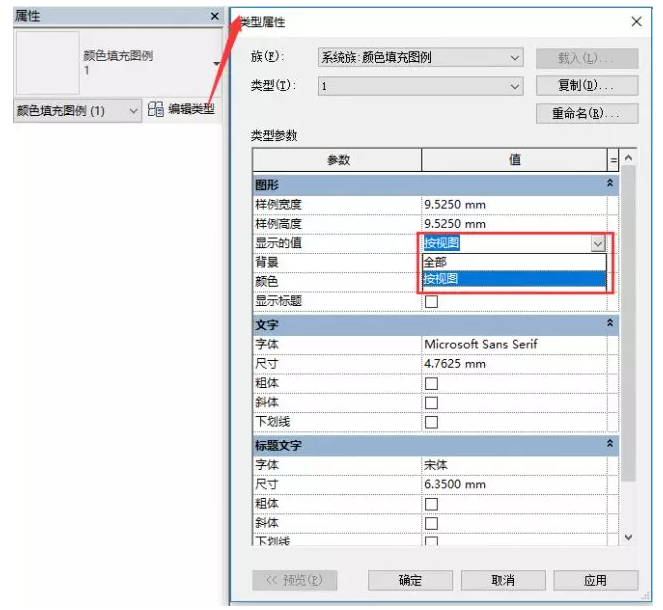The height and width of the screenshot is (610, 663).
Task: Click the 重命名 rename button
Action: pyautogui.click(x=587, y=114)
